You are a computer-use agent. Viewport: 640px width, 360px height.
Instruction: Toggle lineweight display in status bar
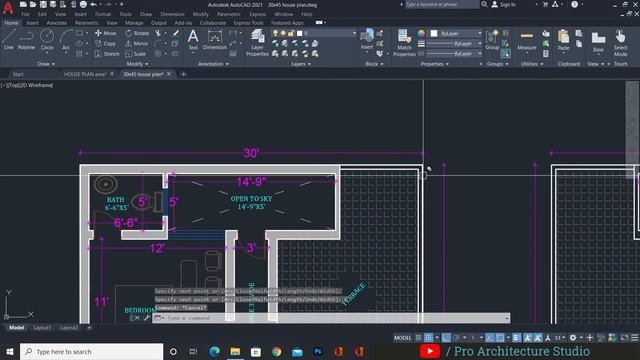coord(516,338)
